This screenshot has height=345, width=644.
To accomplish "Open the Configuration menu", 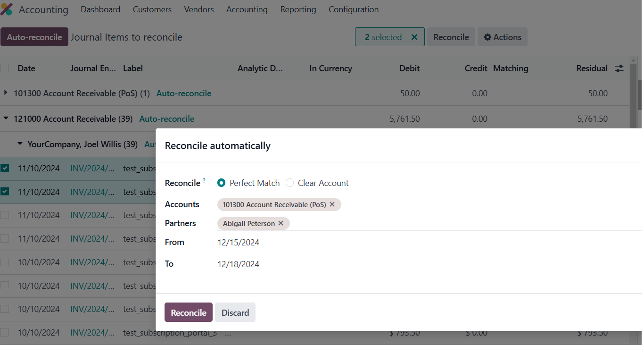I will pyautogui.click(x=354, y=9).
